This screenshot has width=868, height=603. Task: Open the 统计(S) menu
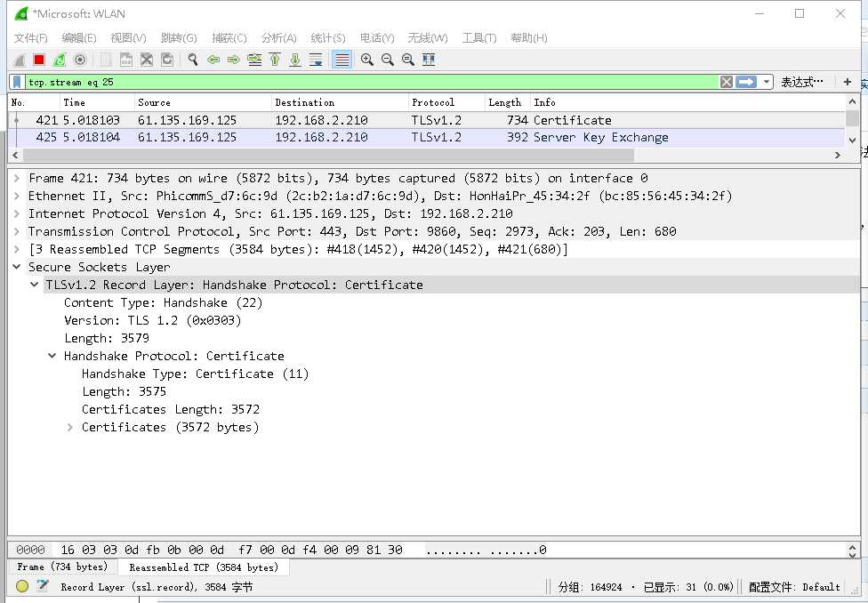point(328,37)
